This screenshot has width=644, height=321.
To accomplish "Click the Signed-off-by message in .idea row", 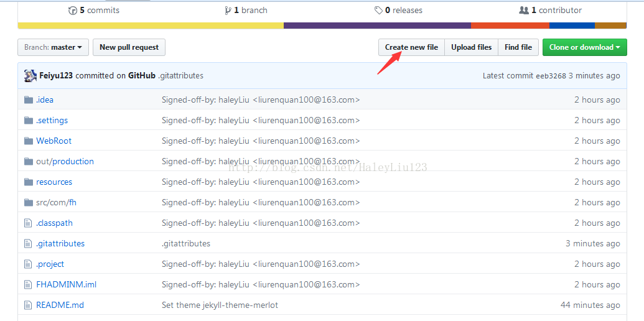I will (261, 100).
